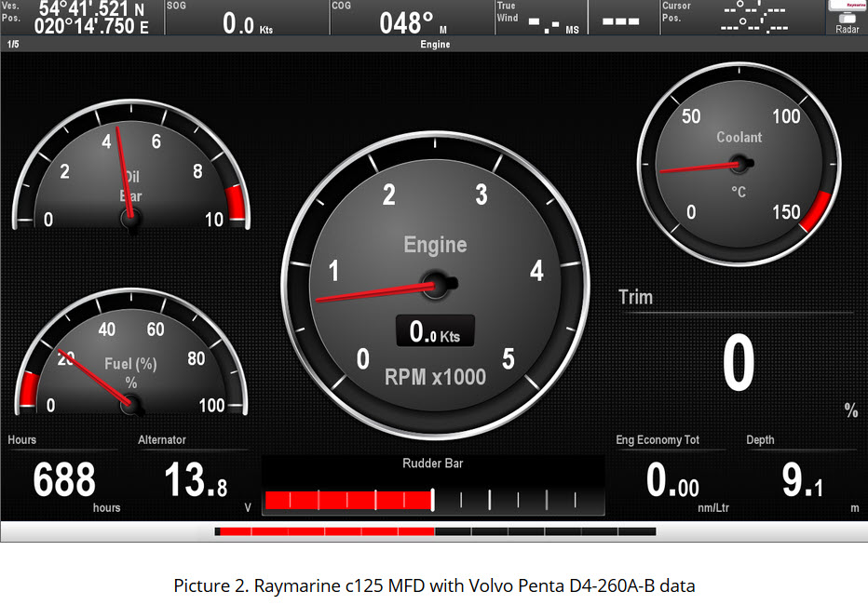This screenshot has height=605, width=868.
Task: Tap the Cursor Pos. data cell
Action: (742, 17)
